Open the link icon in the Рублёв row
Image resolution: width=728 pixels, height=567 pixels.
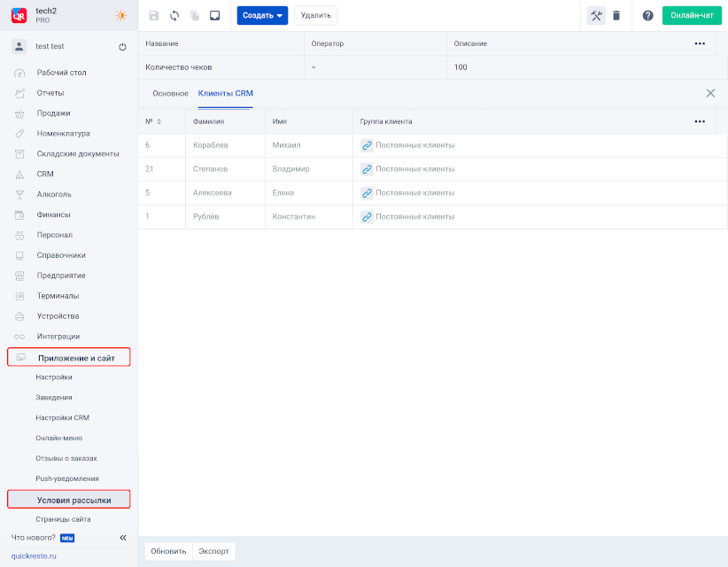pos(367,217)
